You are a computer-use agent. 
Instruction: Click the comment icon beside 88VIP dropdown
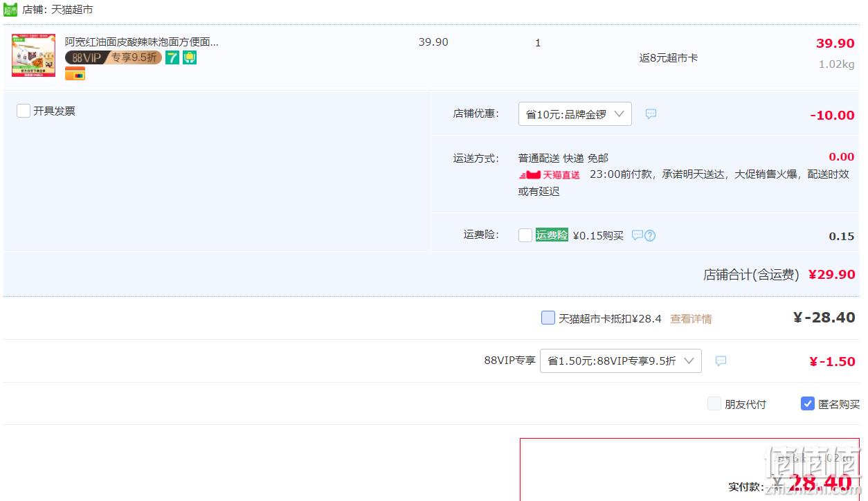click(x=721, y=361)
